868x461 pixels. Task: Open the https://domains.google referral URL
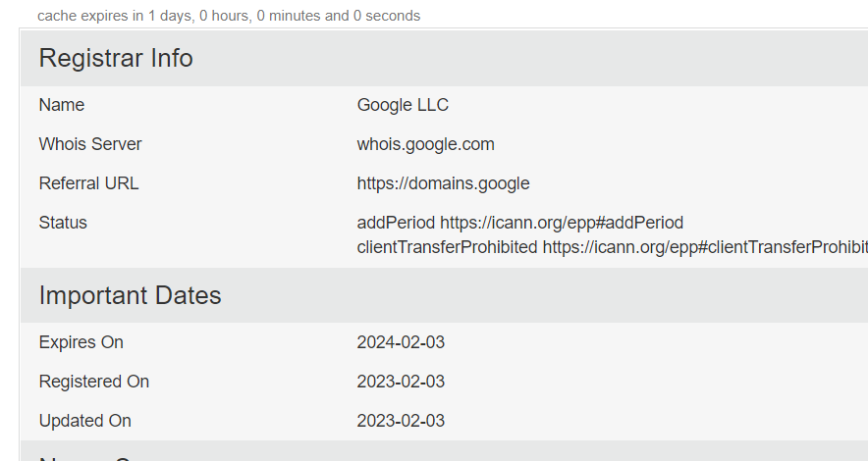click(443, 183)
